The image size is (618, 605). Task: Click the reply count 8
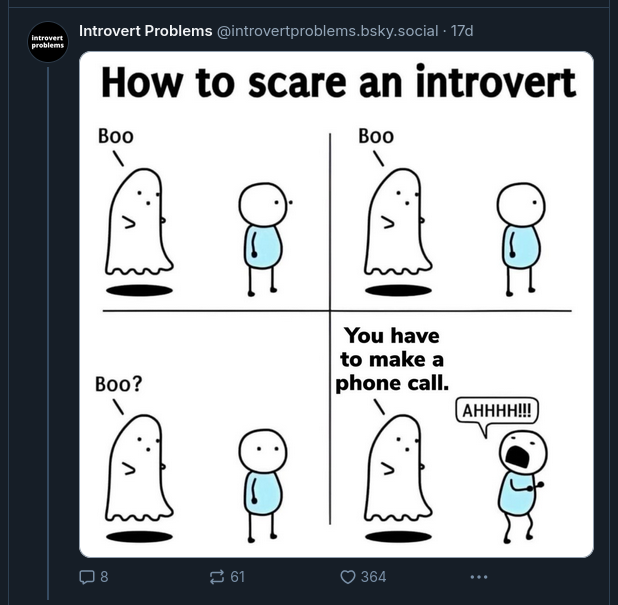(104, 577)
